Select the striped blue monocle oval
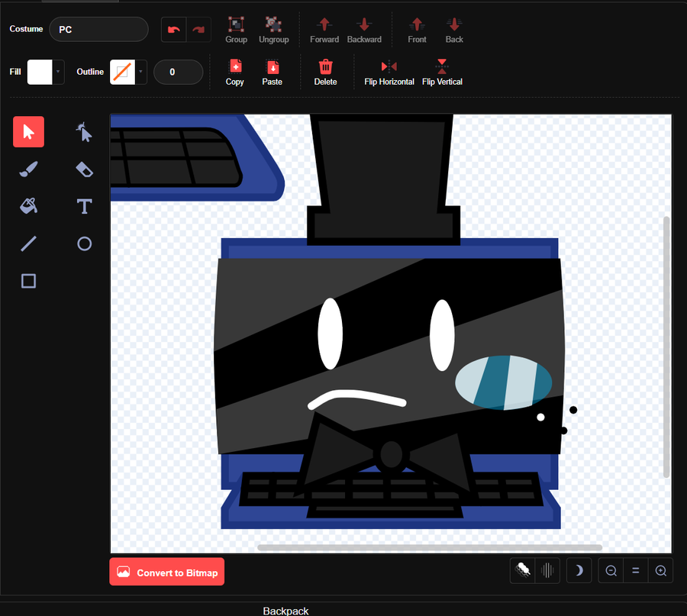 pos(504,382)
